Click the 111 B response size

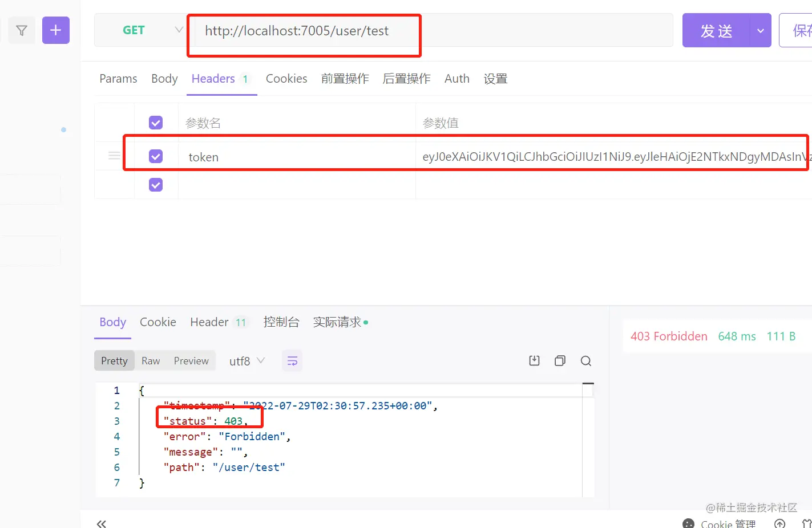(781, 336)
